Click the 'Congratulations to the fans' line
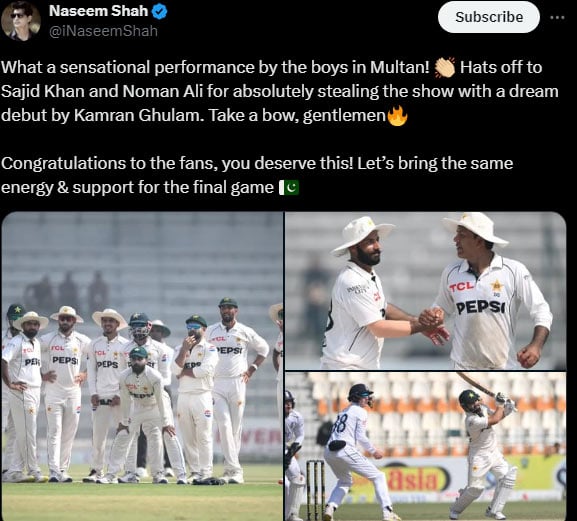The width and height of the screenshot is (577, 521). point(257,163)
